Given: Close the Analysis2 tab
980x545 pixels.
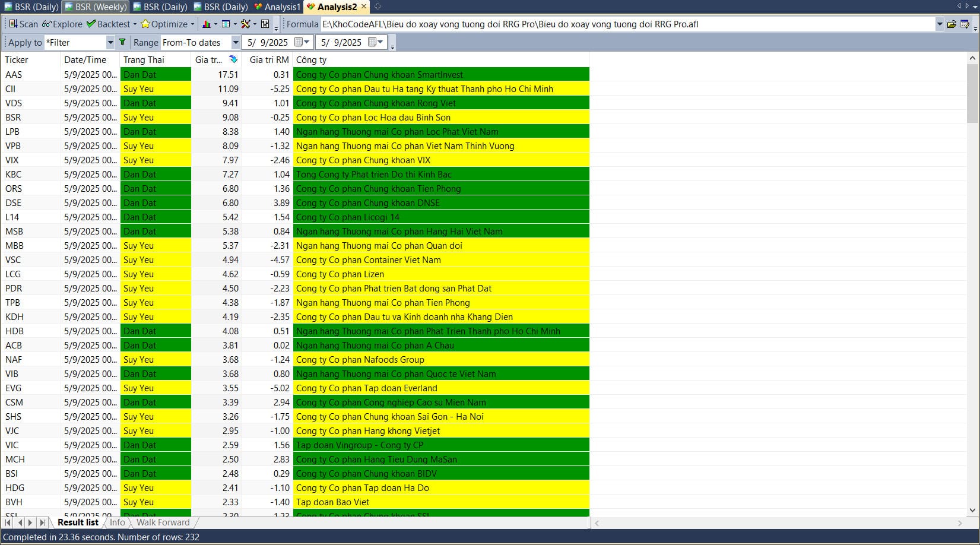Looking at the screenshot, I should tap(364, 7).
